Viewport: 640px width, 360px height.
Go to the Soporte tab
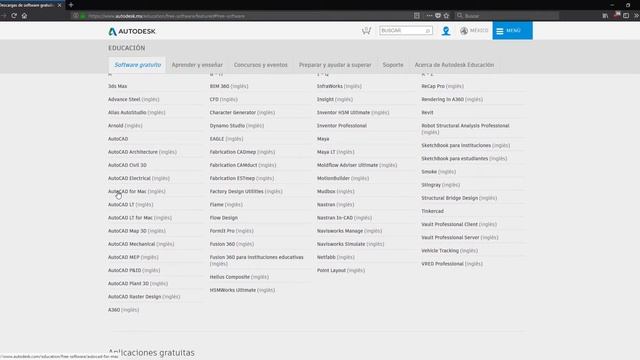click(393, 65)
